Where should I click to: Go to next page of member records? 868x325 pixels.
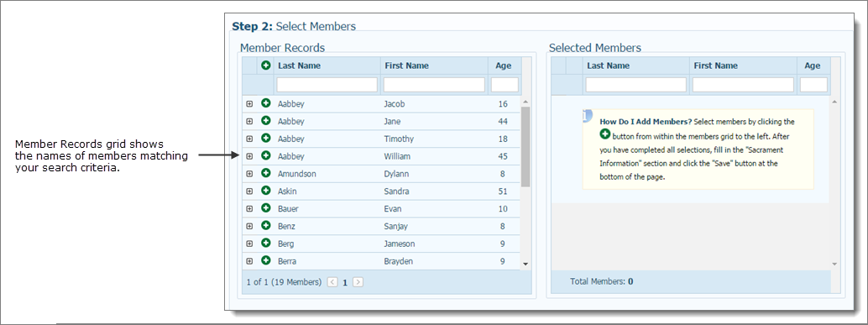tap(358, 282)
